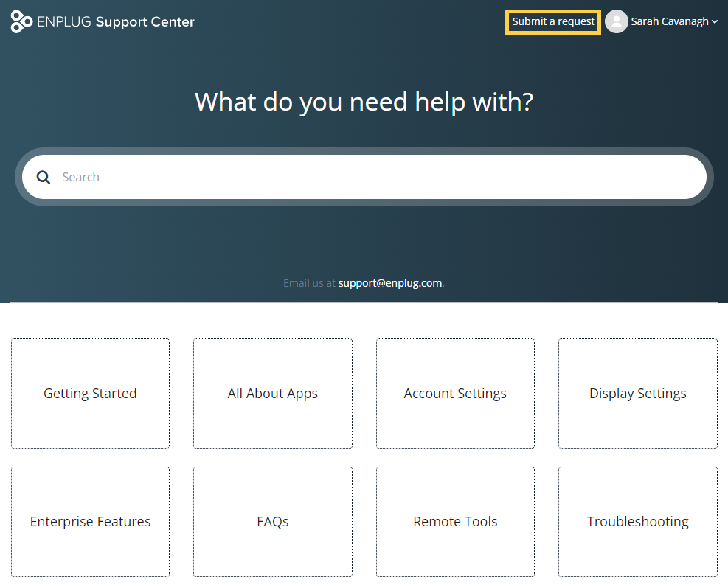Click the magnifying glass search icon

click(44, 177)
